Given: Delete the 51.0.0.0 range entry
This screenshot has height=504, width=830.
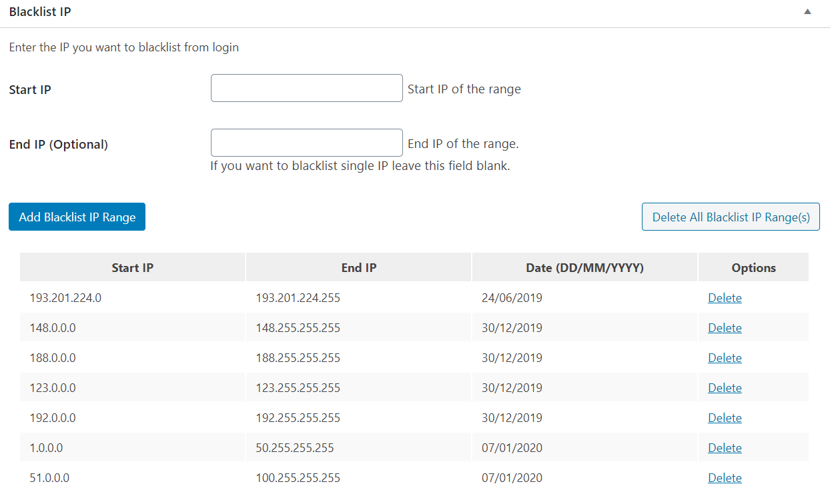Looking at the screenshot, I should (x=725, y=478).
